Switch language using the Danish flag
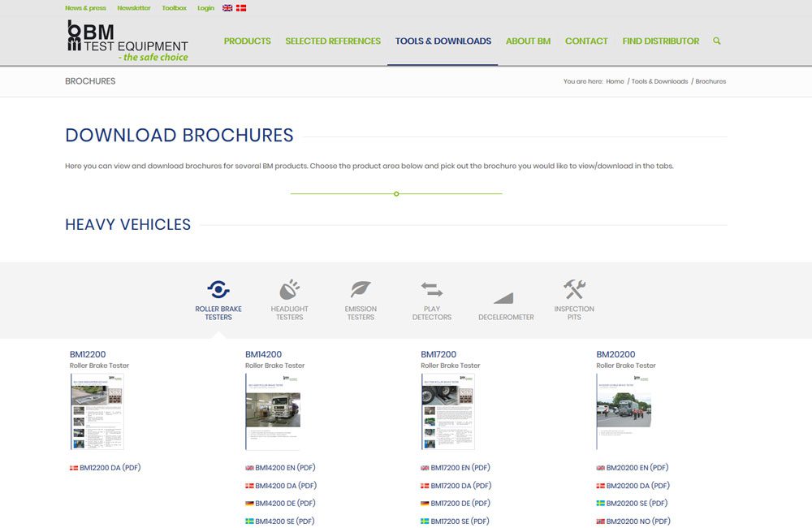 coord(241,7)
